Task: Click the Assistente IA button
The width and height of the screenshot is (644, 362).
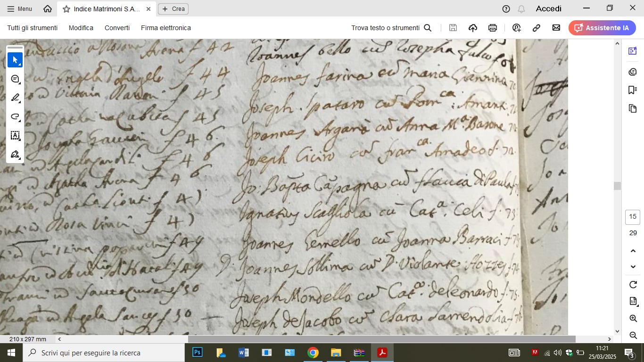Action: click(x=602, y=28)
